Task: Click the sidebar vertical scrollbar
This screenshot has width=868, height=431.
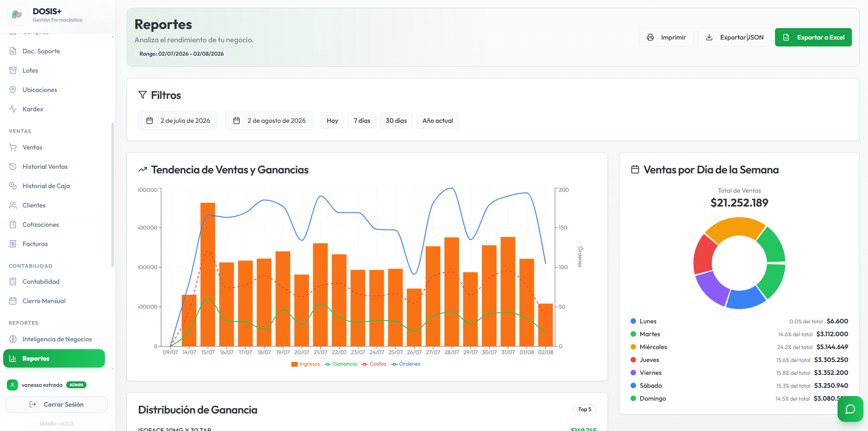Action: (113, 195)
